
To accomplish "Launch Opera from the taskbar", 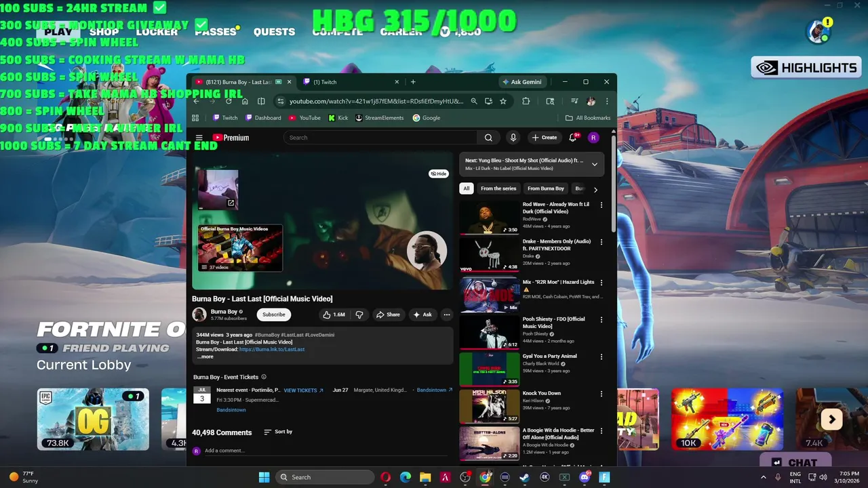I will click(x=385, y=477).
